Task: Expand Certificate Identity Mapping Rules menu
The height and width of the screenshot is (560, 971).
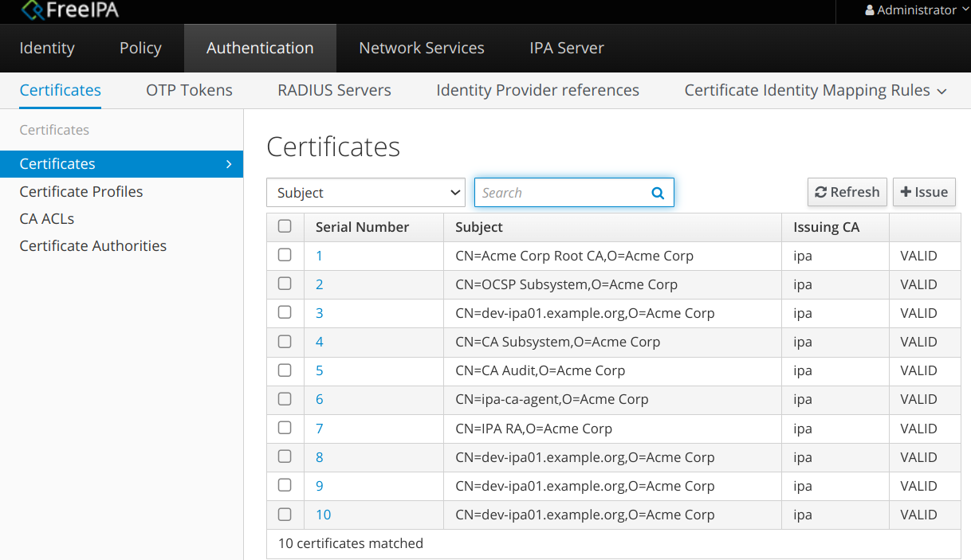Action: (816, 90)
